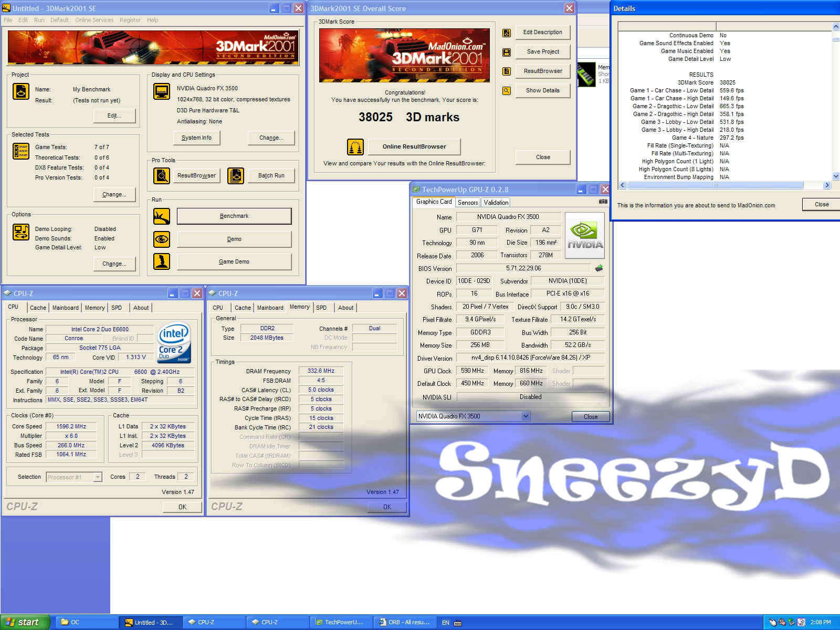The image size is (840, 630).
Task: Open the Help menu in 3DMark2001
Action: coord(152,20)
